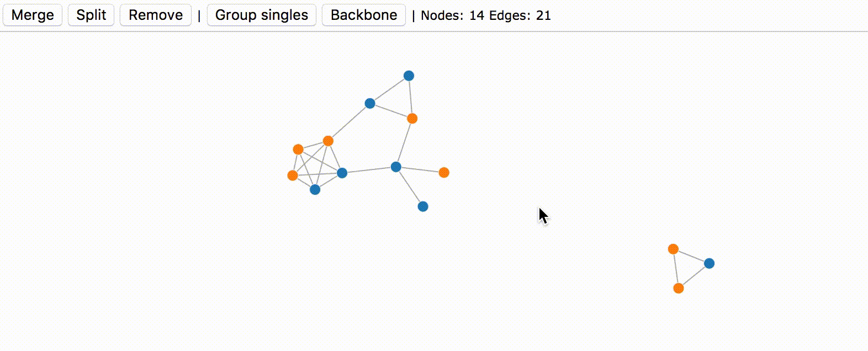Click the Merge button
The height and width of the screenshot is (351, 868).
click(33, 15)
